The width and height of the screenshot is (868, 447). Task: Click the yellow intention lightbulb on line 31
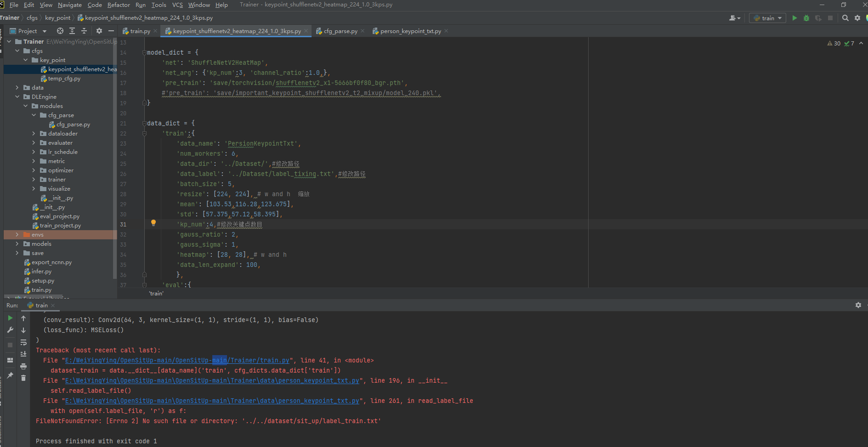tap(153, 223)
